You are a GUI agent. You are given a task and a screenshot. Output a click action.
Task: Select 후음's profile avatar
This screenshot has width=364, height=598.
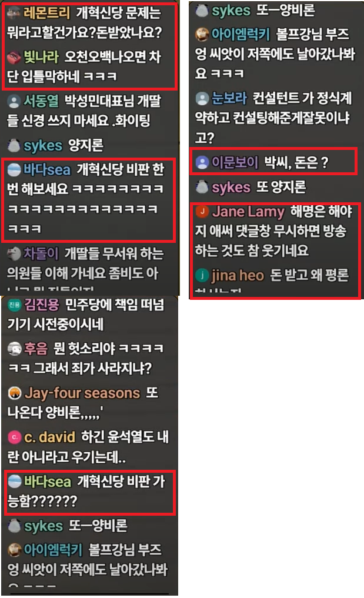15,349
